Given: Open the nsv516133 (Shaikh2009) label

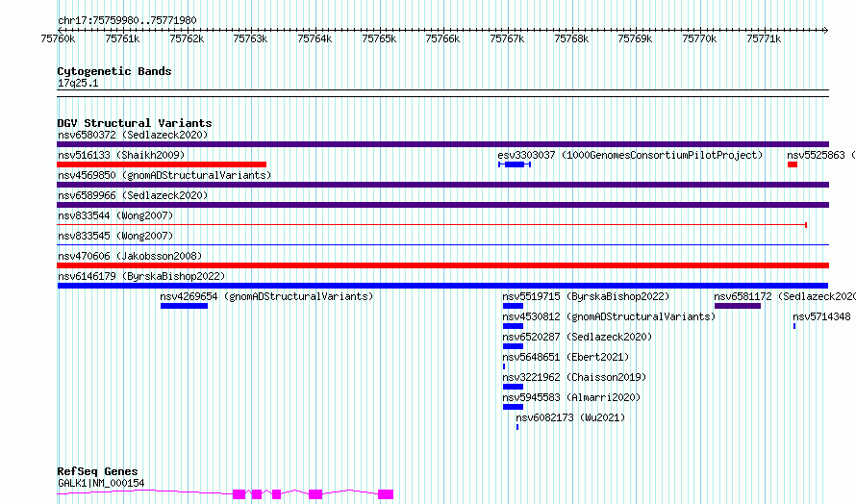Looking at the screenshot, I should [121, 155].
